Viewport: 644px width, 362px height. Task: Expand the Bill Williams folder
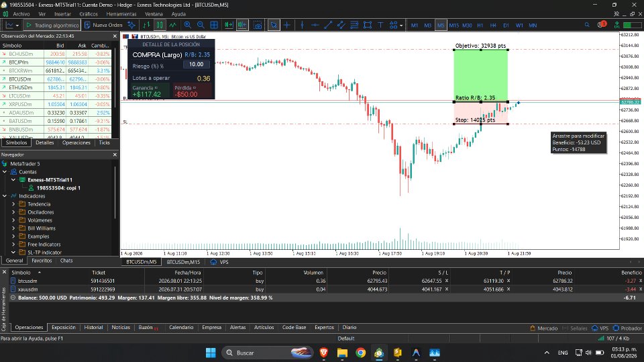(13, 228)
